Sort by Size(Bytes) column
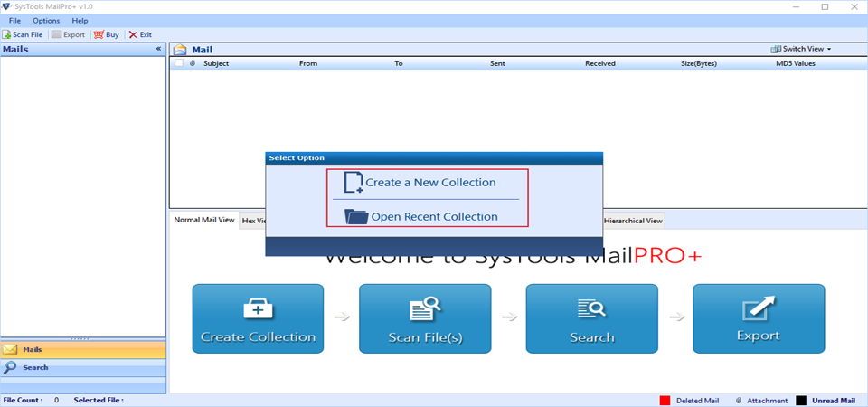868x407 pixels. point(699,63)
